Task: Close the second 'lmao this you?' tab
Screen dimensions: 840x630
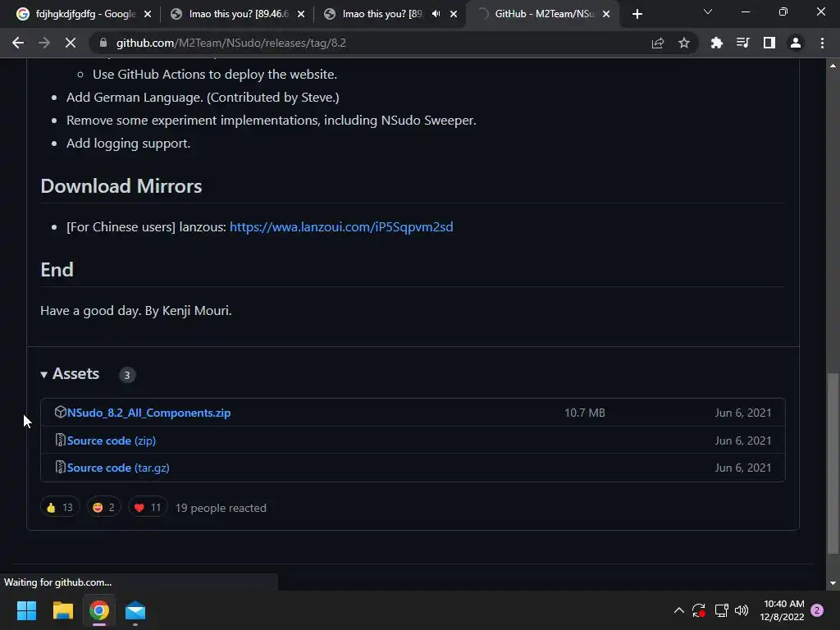Action: click(454, 15)
